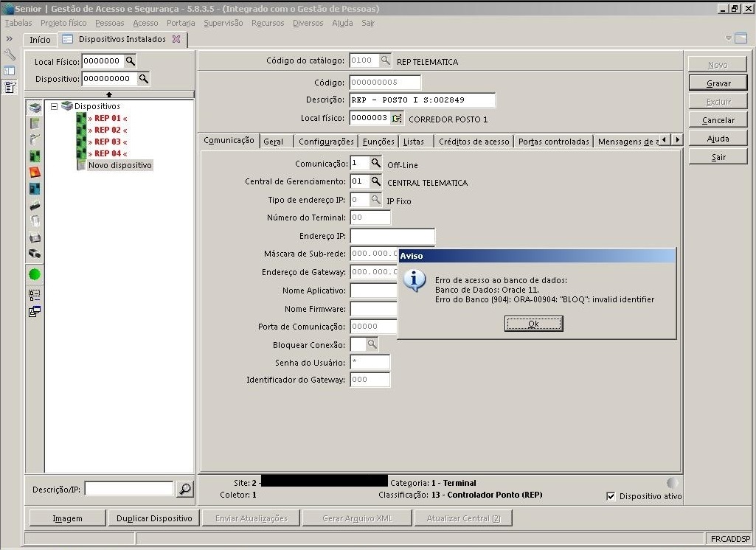756x550 pixels.
Task: Close the Dispositivos Instalados tab
Action: click(x=176, y=39)
